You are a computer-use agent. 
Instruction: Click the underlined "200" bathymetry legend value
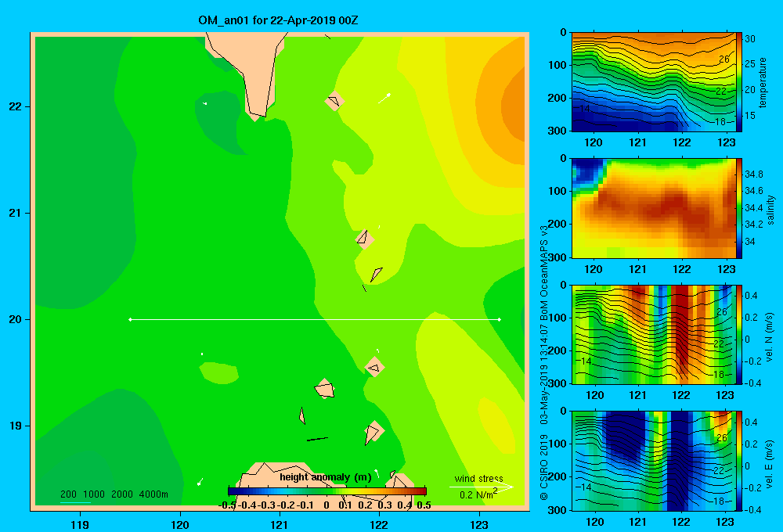pos(69,494)
